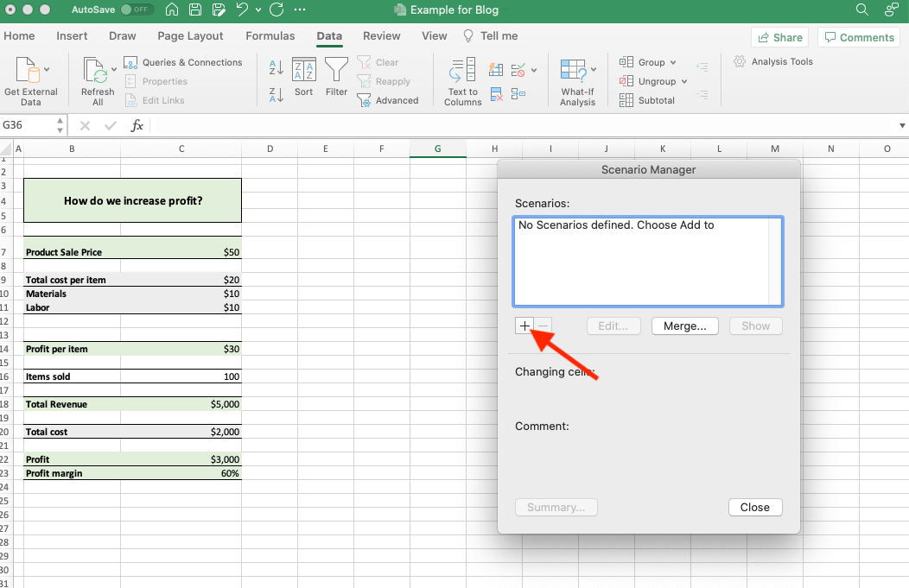Open the Consolidate tool

518,93
